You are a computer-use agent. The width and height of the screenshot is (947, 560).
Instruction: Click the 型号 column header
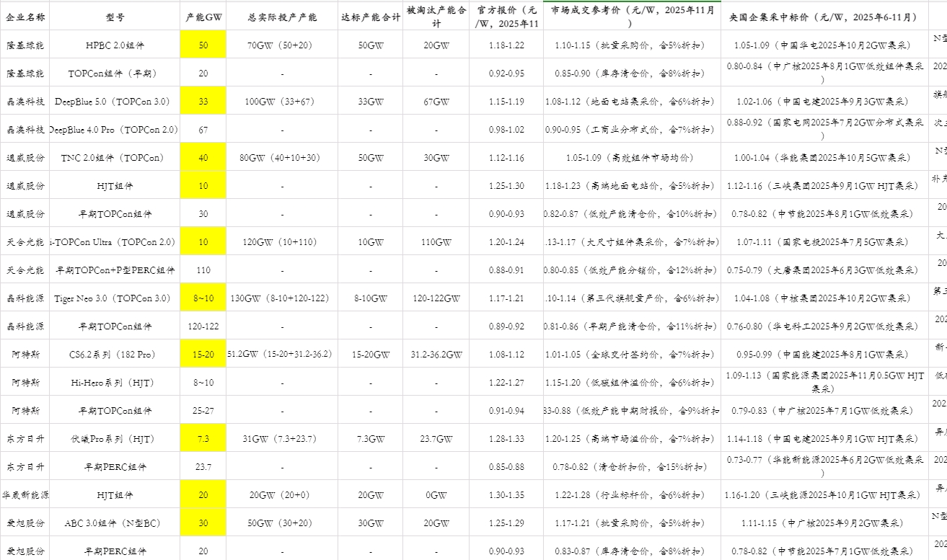coord(115,16)
